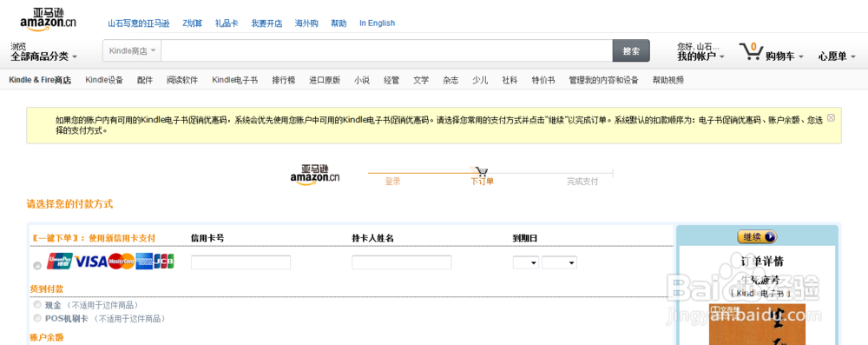Click the Amazon logo in checkout progress
Screen dimensions: 868x345
point(315,175)
